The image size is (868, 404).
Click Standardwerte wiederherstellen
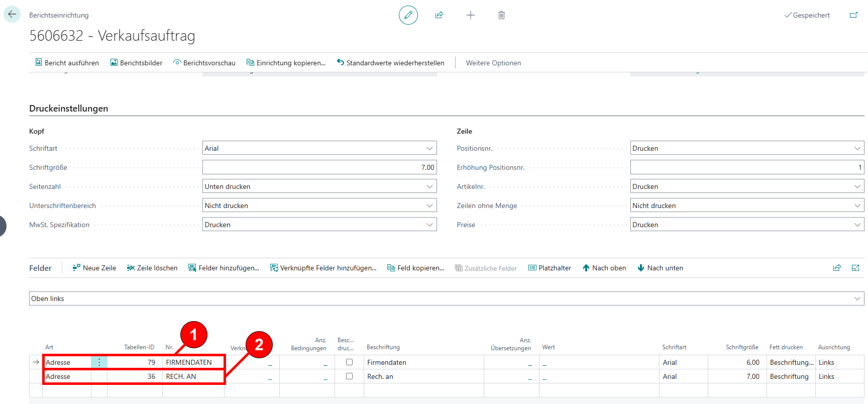click(x=390, y=63)
